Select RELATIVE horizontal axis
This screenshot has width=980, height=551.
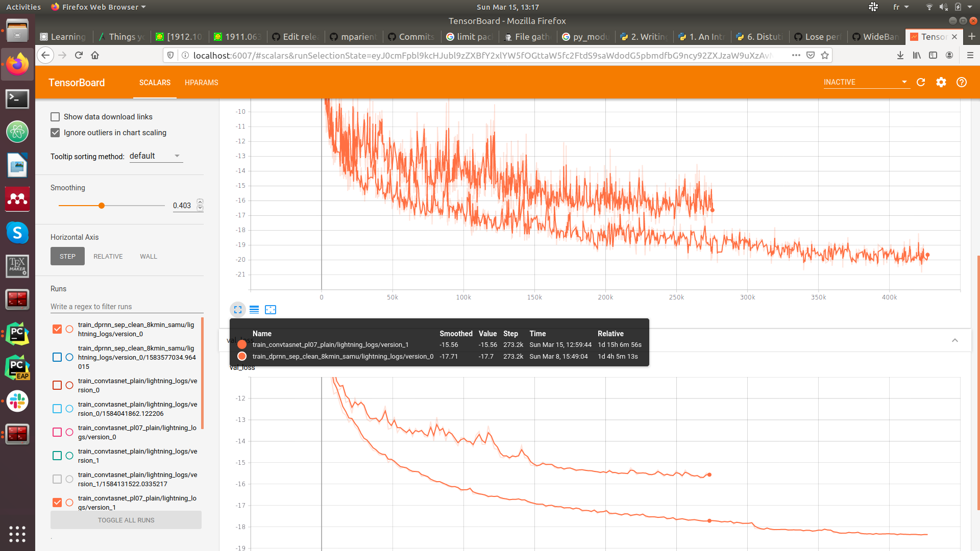point(108,256)
